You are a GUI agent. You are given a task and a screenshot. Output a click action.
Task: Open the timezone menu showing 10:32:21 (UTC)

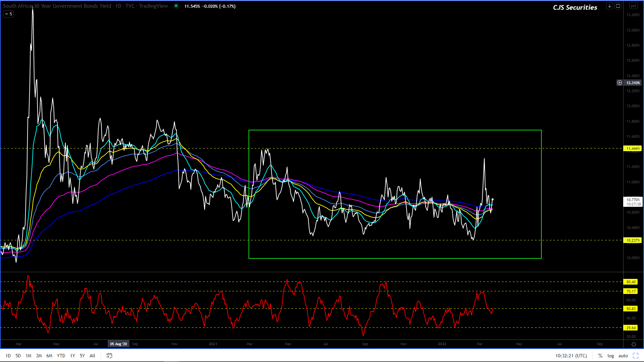tap(571, 356)
